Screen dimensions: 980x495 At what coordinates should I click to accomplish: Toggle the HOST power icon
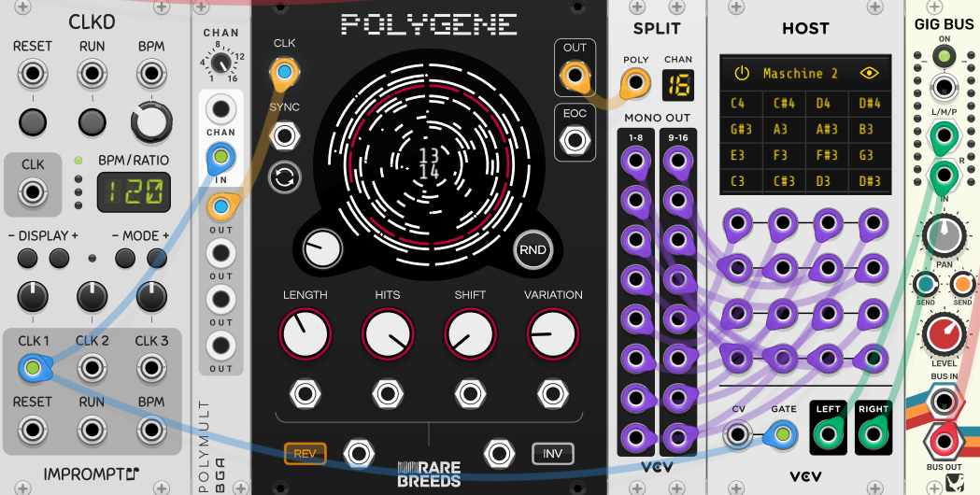pos(741,74)
